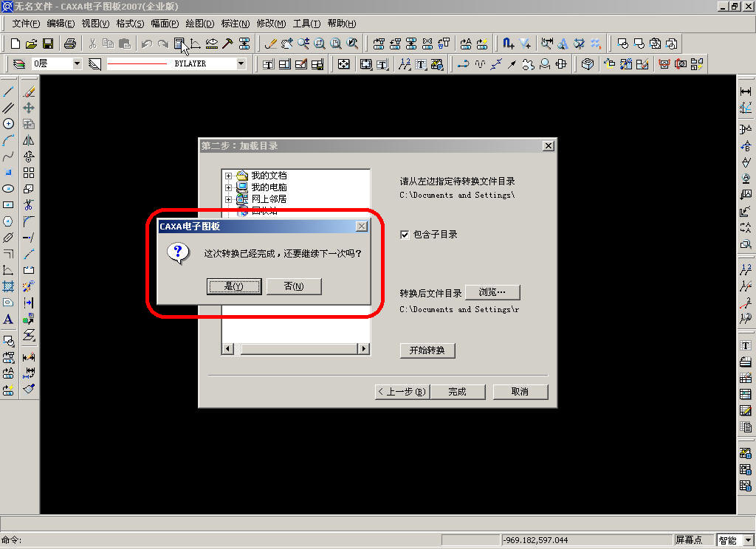The image size is (756, 549).
Task: Click the red line color swatch
Action: coord(137,63)
